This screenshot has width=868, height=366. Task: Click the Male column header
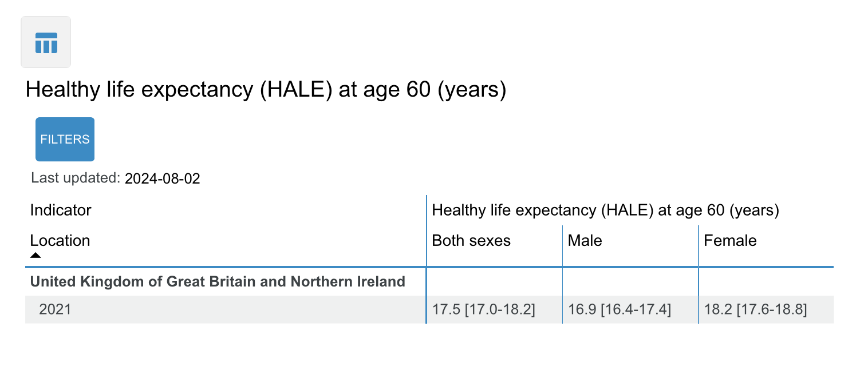tap(585, 241)
